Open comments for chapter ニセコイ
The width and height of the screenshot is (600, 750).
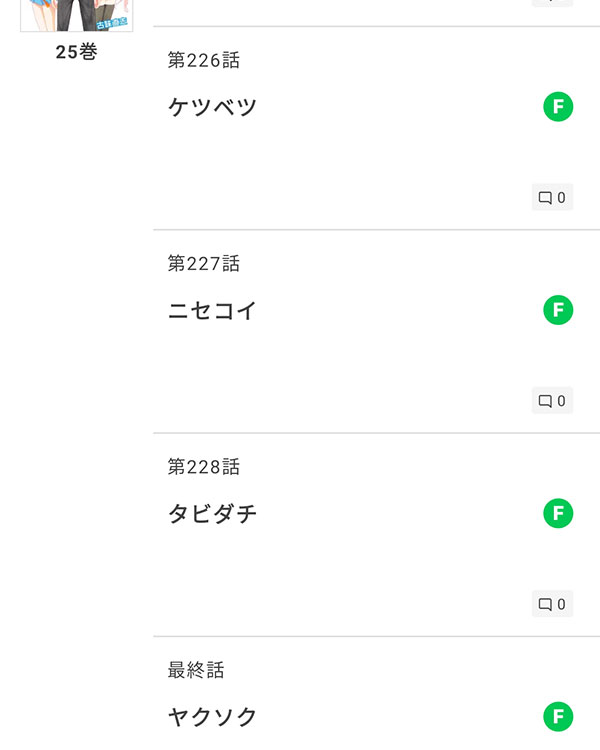pos(552,400)
